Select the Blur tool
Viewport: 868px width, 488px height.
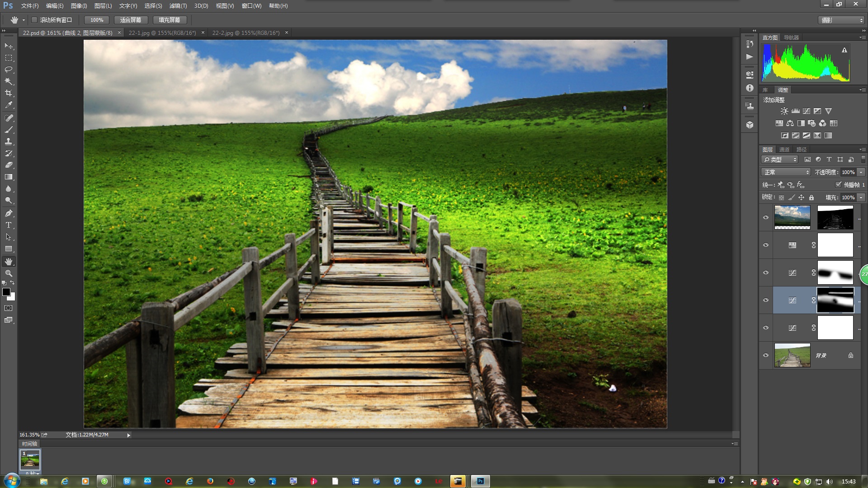point(9,188)
